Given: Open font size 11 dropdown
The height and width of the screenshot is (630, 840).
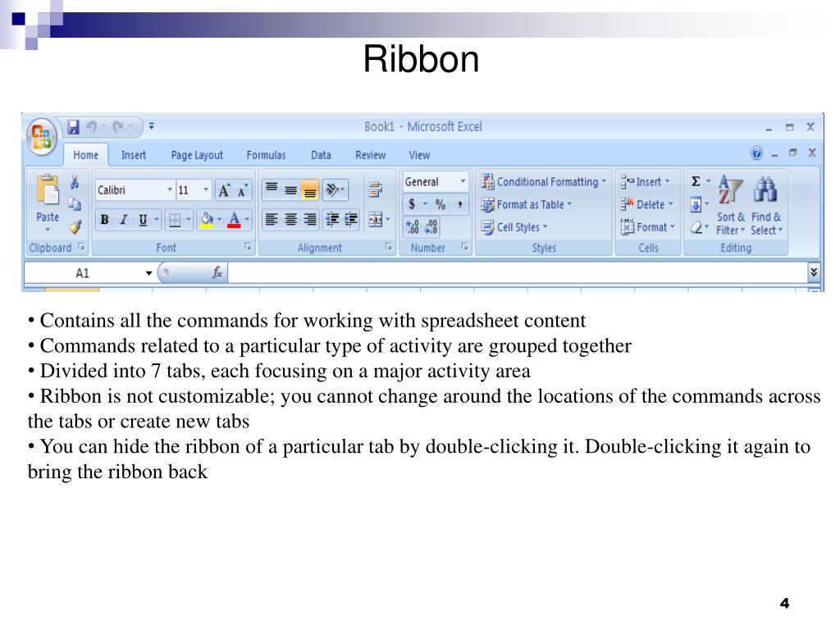Looking at the screenshot, I should (206, 189).
